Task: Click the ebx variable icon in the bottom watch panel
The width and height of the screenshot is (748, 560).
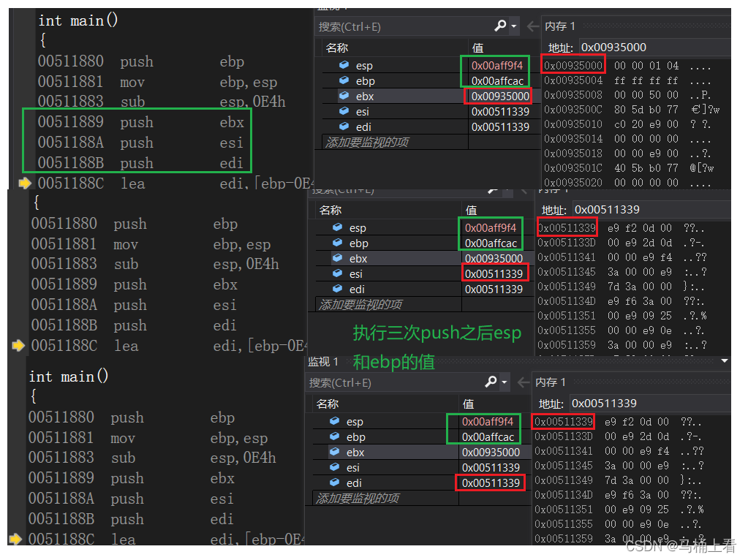Action: 334,451
